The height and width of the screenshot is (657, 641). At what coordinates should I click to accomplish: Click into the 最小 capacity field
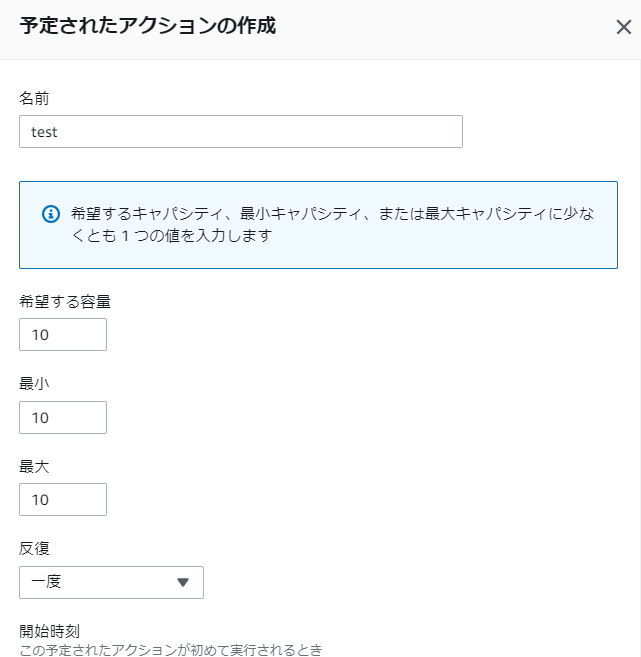(x=63, y=417)
